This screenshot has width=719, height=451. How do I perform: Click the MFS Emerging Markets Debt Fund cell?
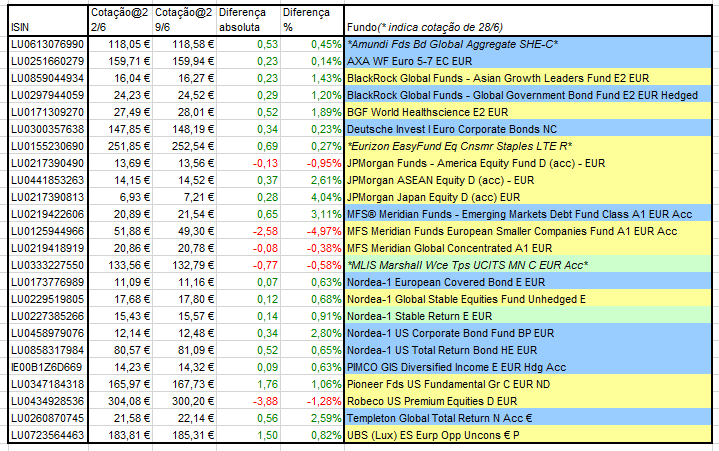(x=528, y=214)
